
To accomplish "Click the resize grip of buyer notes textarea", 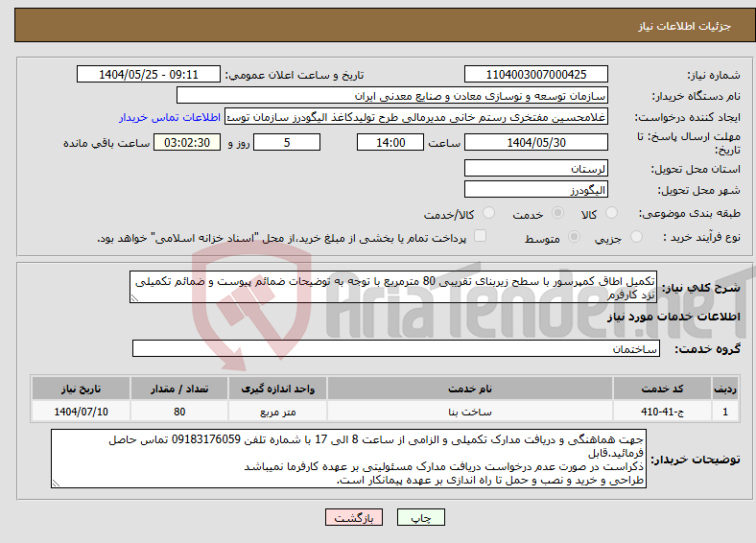I will coord(56,484).
